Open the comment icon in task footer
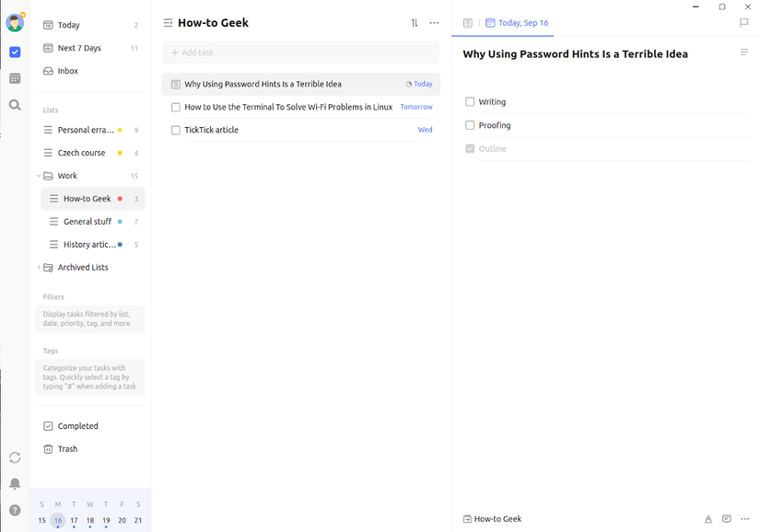Viewport: 760px width, 532px height. [x=726, y=519]
